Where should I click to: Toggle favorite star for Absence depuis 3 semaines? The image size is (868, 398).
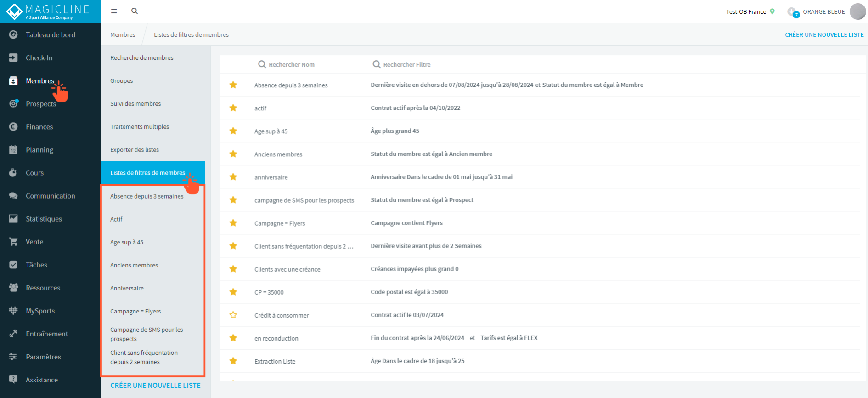point(233,85)
